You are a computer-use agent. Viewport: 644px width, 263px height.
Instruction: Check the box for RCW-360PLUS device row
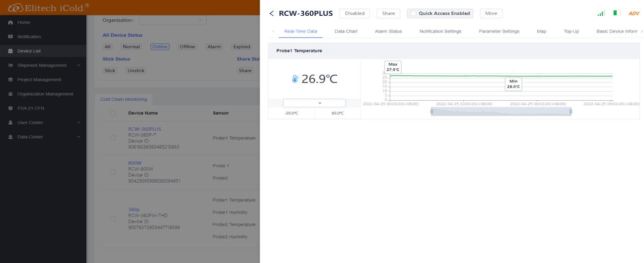click(x=112, y=138)
